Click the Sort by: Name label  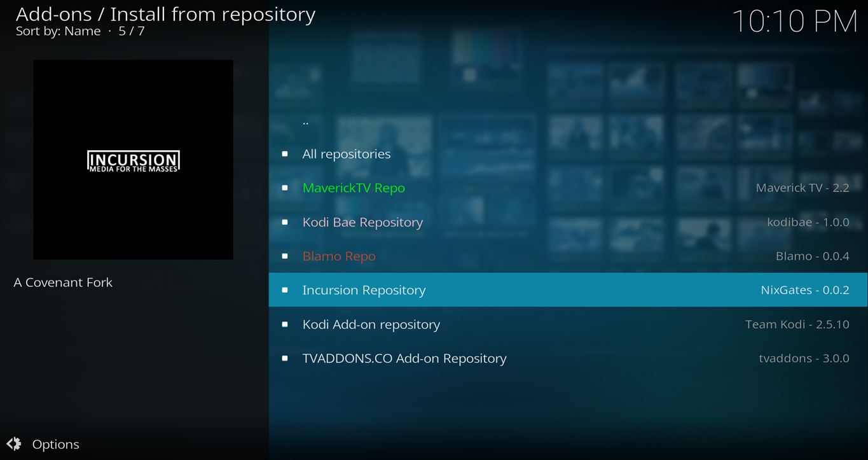[x=58, y=31]
